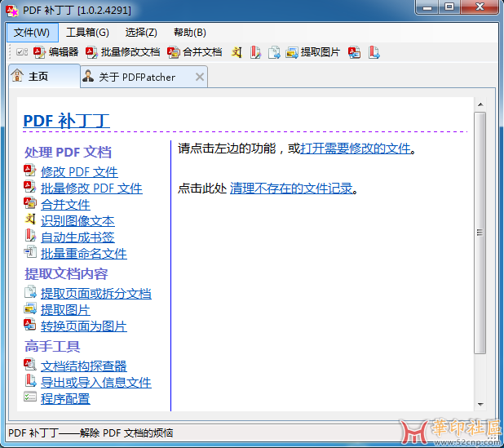Open the 导出或导入信息文件 link
The width and height of the screenshot is (504, 448).
[96, 383]
